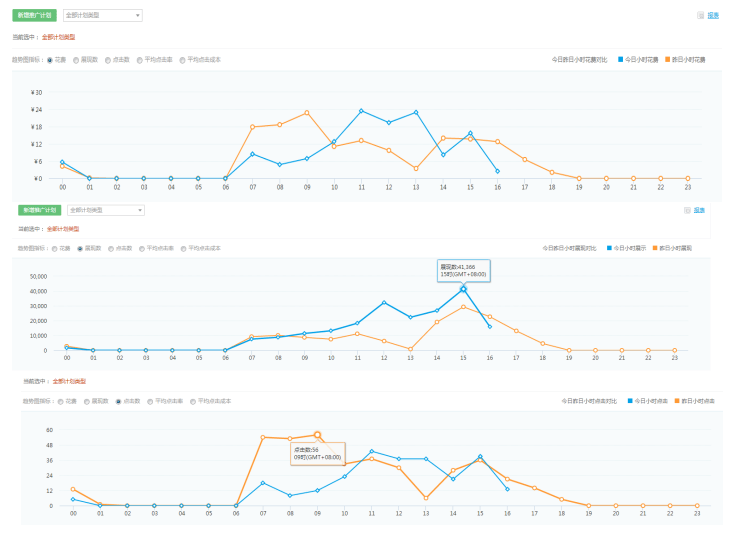This screenshot has height=543, width=751.
Task: Click the blue 今日小时点击 legend icon
Action: 630,401
